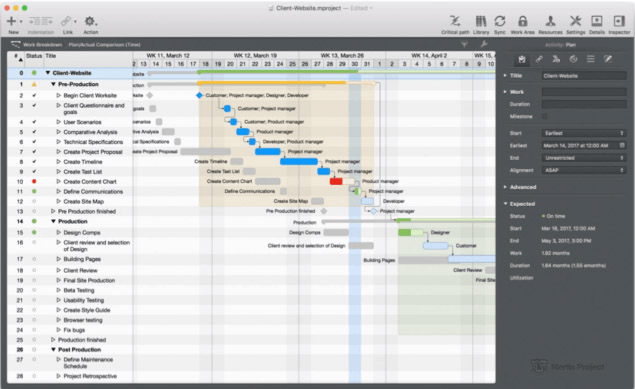Click the Indentation toolbar control

(40, 21)
